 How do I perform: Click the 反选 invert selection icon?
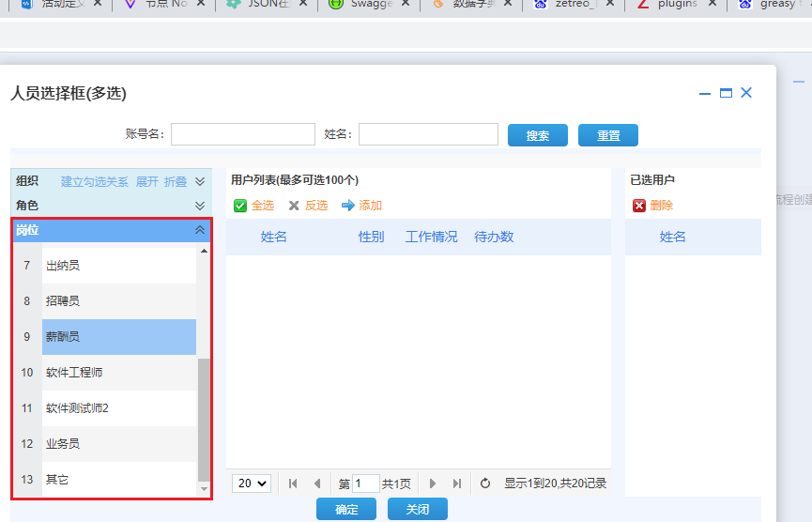click(294, 206)
